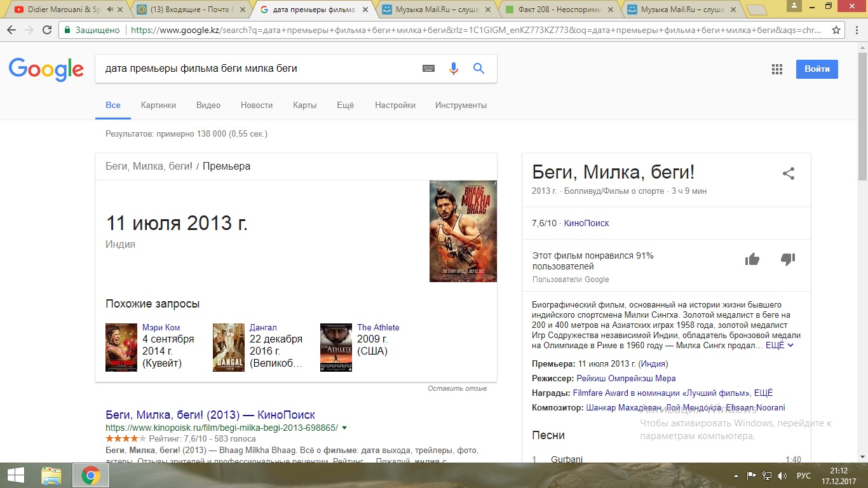Open the volume control in tray
Viewport: 868px width, 488px height.
[x=782, y=475]
